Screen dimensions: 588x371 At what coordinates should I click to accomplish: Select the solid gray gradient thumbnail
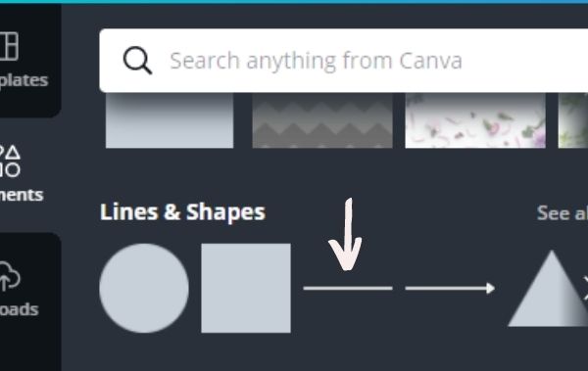[x=170, y=120]
